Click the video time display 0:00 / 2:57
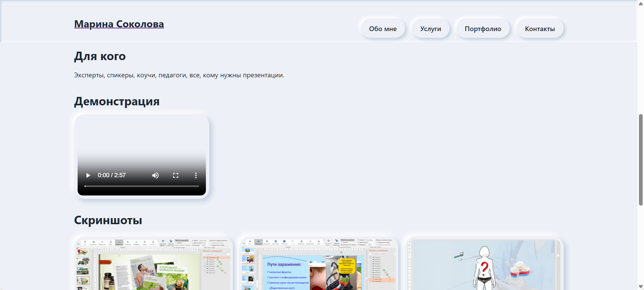Screen dimensions: 644x290 [112, 175]
